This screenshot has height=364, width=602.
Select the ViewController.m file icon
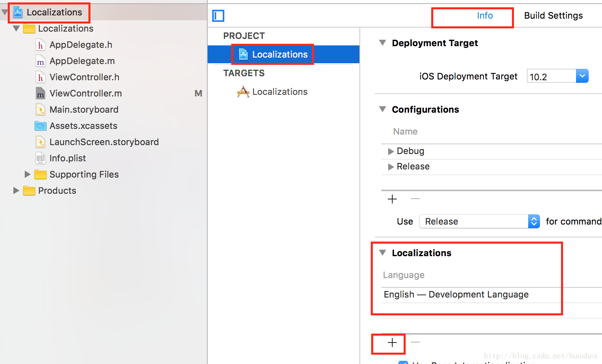41,93
